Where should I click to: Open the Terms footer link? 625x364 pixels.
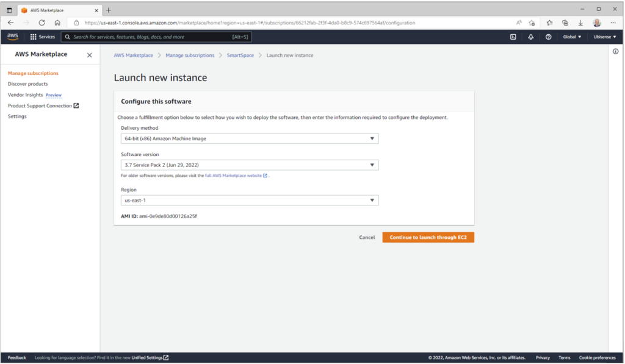[x=565, y=358]
